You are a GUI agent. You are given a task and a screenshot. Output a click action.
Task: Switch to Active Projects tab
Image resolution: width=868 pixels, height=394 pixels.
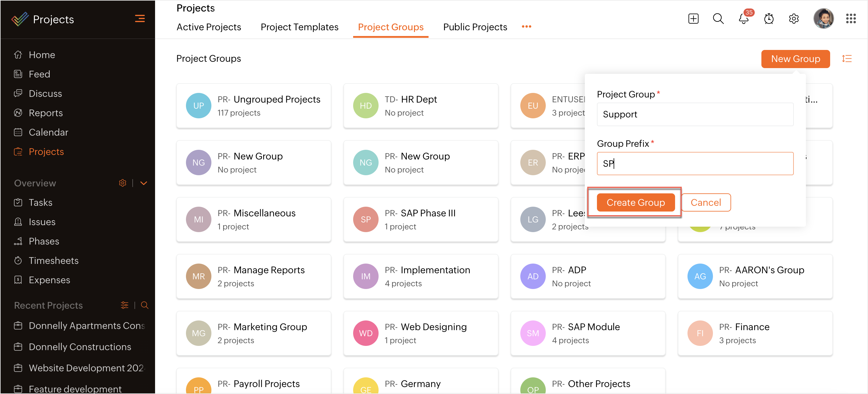coord(209,27)
